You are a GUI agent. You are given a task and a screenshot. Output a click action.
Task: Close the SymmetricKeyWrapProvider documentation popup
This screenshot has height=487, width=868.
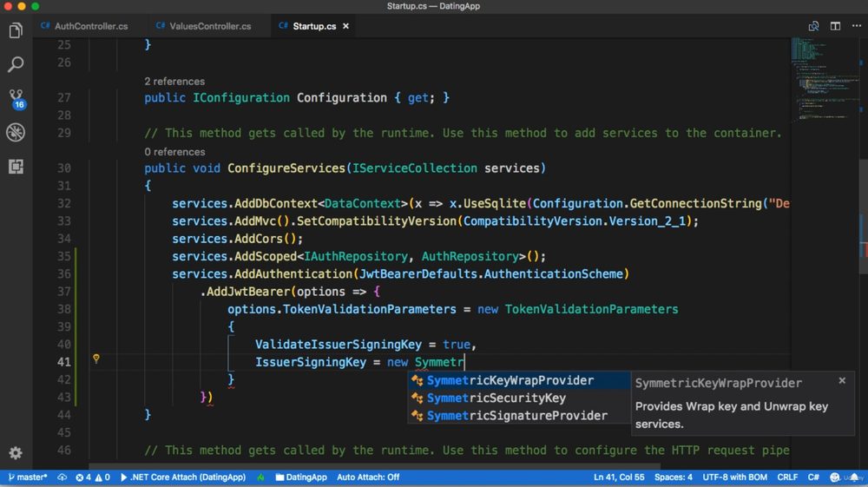point(842,381)
